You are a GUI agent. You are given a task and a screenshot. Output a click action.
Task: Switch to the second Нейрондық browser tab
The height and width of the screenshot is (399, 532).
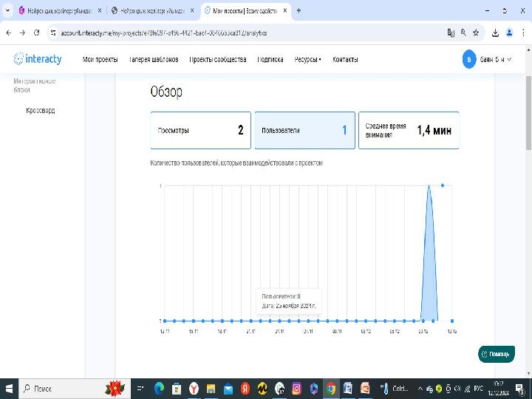[x=153, y=11]
